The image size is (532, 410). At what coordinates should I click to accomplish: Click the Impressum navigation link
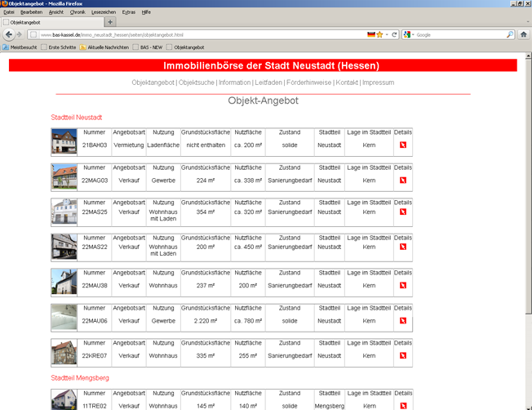pos(378,82)
